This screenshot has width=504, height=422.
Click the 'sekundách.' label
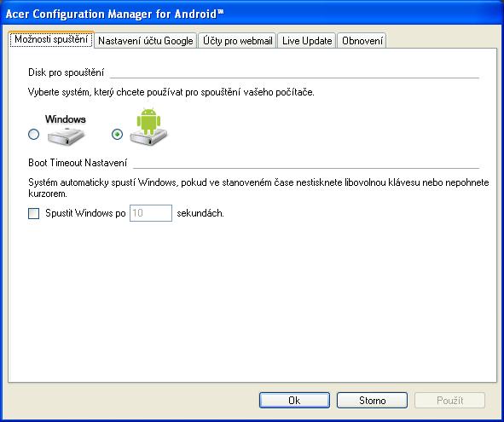coord(200,213)
